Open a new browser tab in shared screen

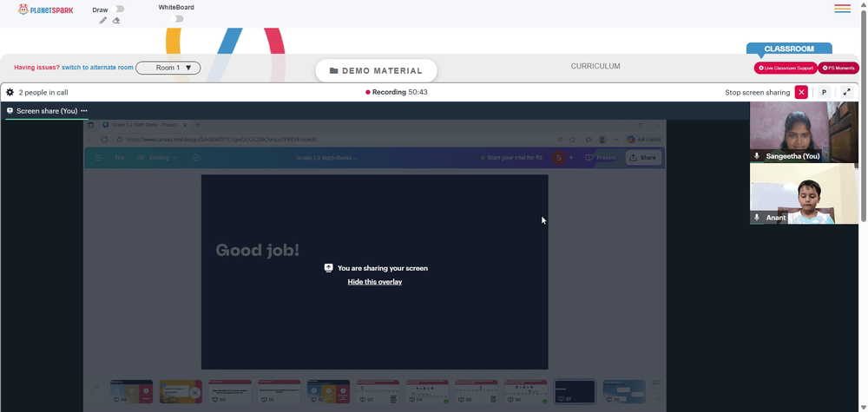coord(198,125)
